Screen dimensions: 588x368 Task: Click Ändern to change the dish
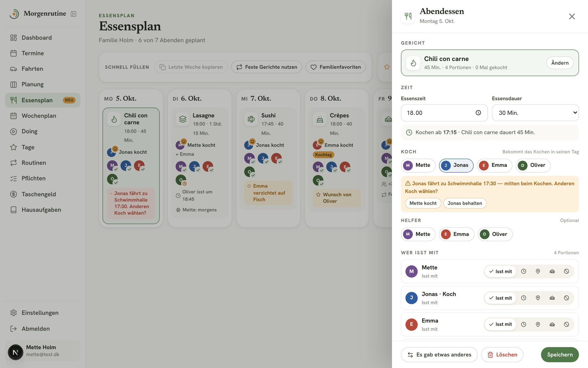point(560,63)
